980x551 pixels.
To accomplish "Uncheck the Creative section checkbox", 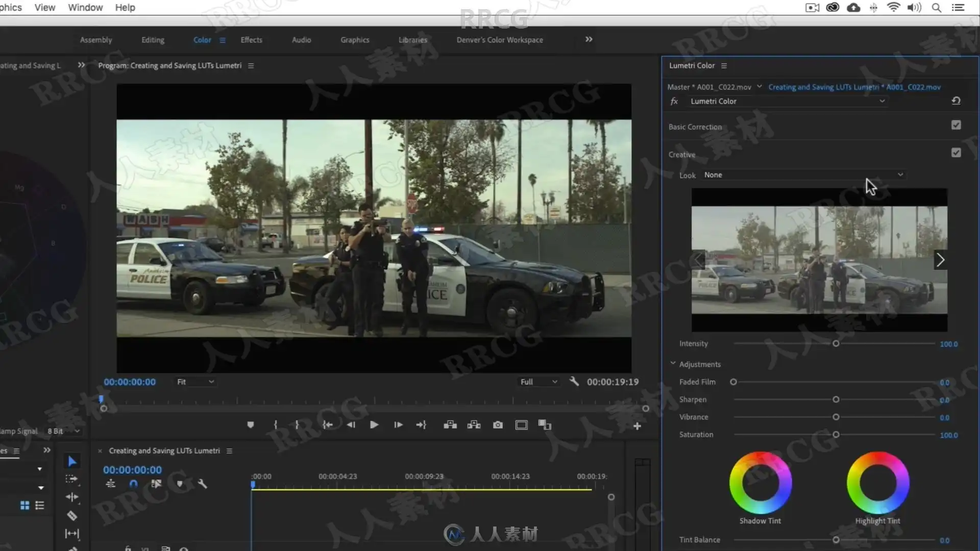I will click(x=956, y=153).
